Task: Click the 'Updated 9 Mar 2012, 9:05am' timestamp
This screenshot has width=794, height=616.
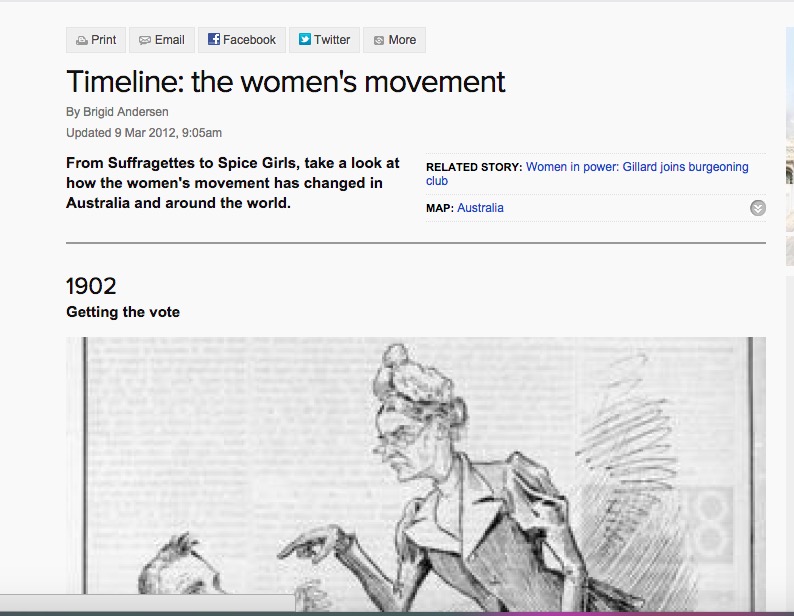Action: (x=144, y=133)
